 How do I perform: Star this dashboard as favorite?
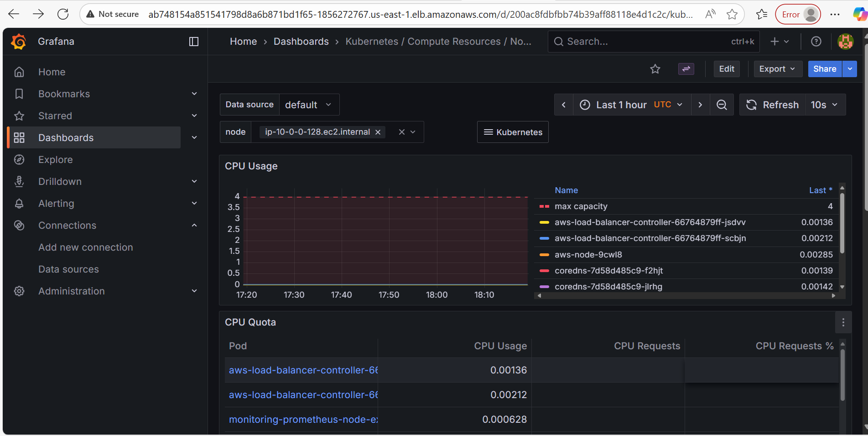click(x=655, y=69)
